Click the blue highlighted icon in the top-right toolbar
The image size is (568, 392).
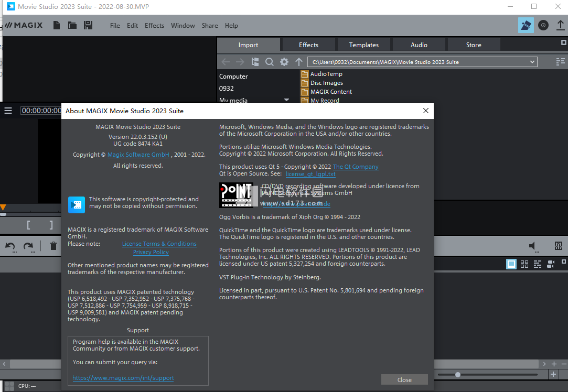pos(526,25)
